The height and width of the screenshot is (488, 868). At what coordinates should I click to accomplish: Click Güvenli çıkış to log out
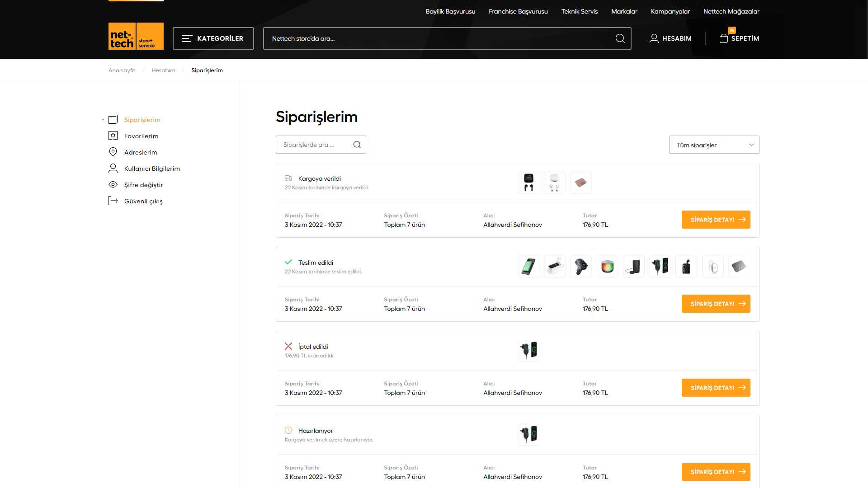click(x=143, y=201)
